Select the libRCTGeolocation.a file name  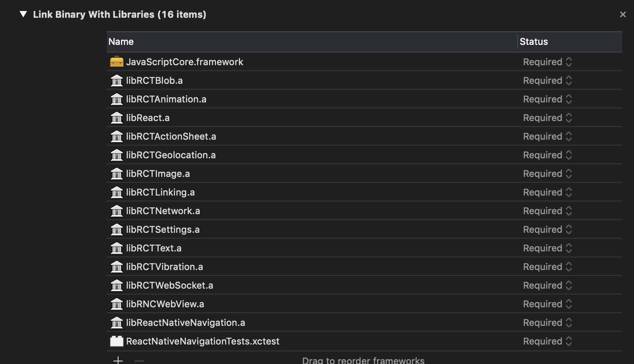pyautogui.click(x=171, y=155)
